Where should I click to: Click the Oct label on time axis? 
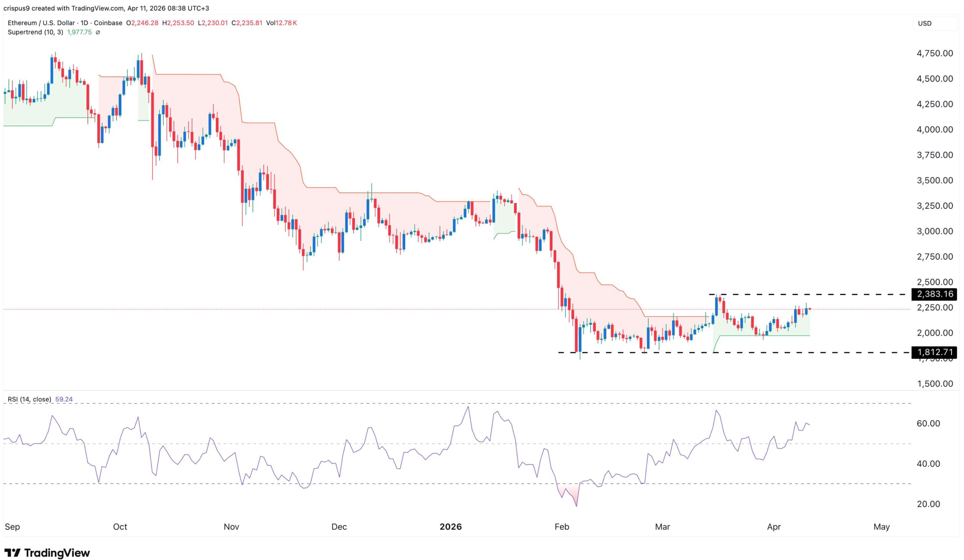click(120, 527)
